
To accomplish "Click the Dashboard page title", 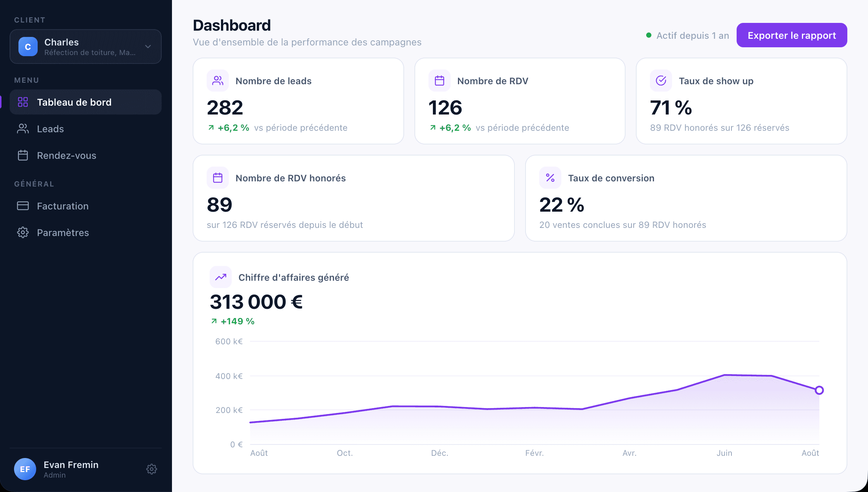I will [x=232, y=25].
